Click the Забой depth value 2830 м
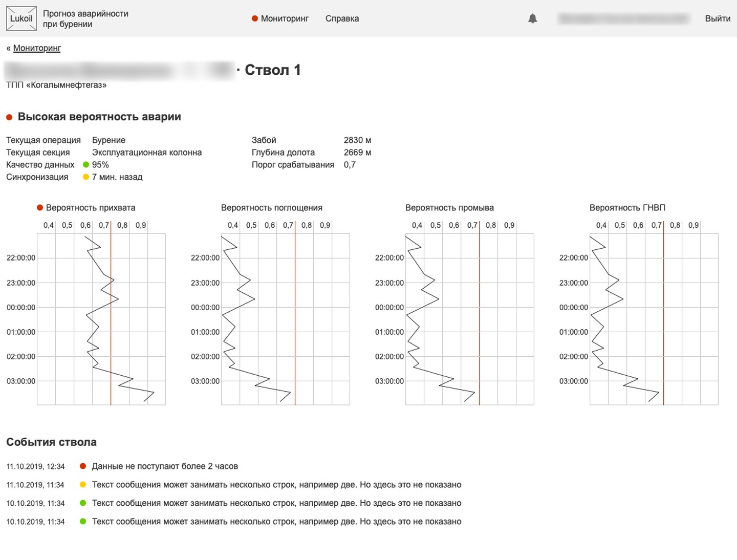The image size is (737, 560). 357,140
